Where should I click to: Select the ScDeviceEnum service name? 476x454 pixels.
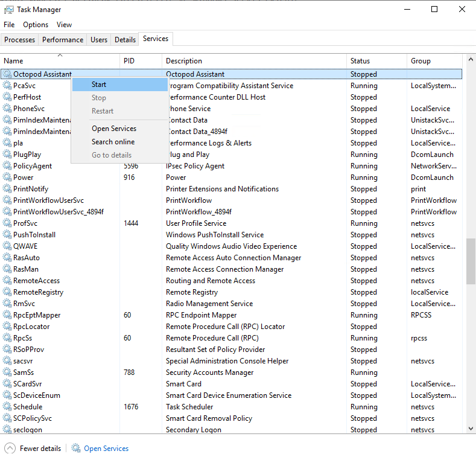point(37,395)
